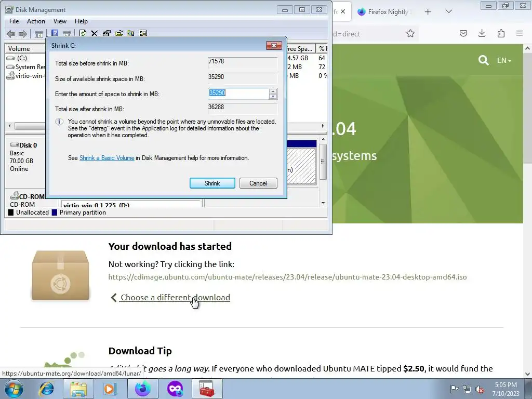Click the Volume column header

(x=25, y=48)
